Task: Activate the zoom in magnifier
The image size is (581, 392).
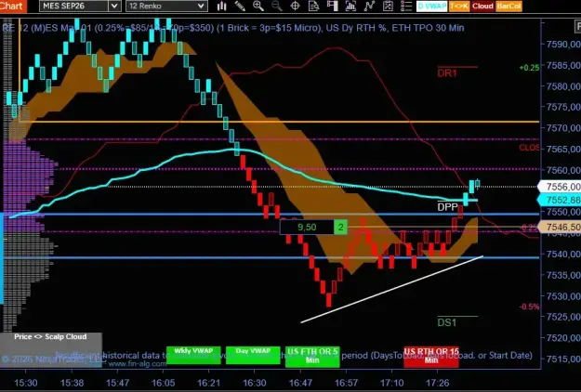Action: click(258, 7)
